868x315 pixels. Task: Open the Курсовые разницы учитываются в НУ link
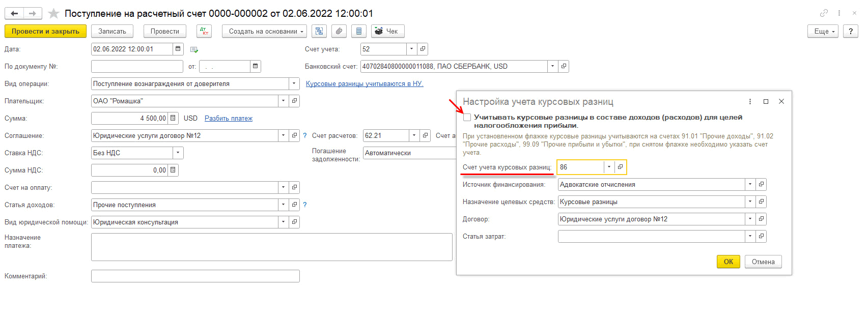[x=364, y=84]
